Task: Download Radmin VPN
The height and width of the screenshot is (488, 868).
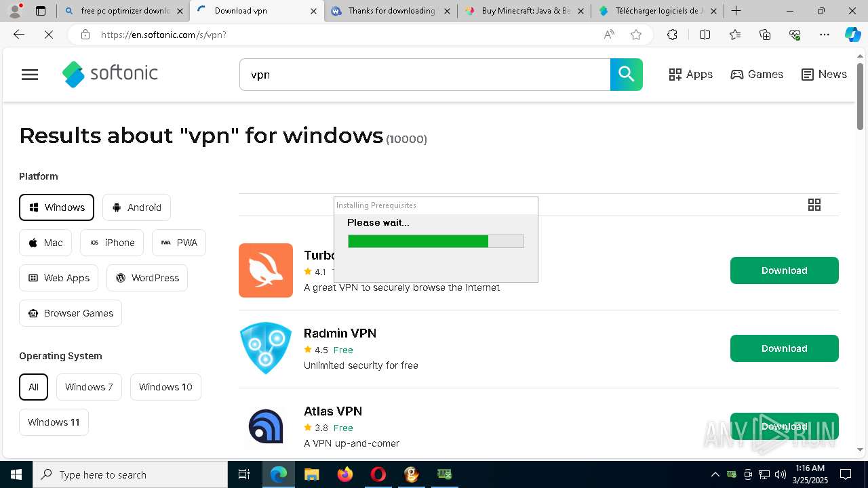Action: click(784, 348)
